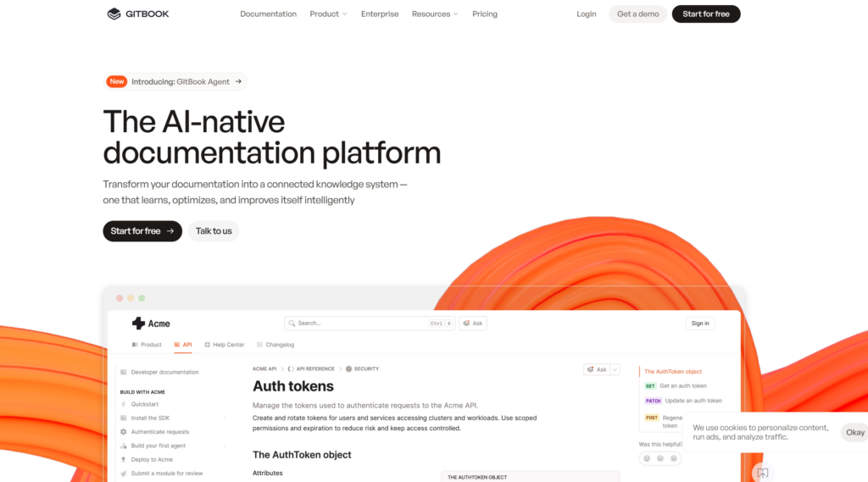Open Documentation in the top navigation
The image size is (868, 482).
[x=269, y=14]
